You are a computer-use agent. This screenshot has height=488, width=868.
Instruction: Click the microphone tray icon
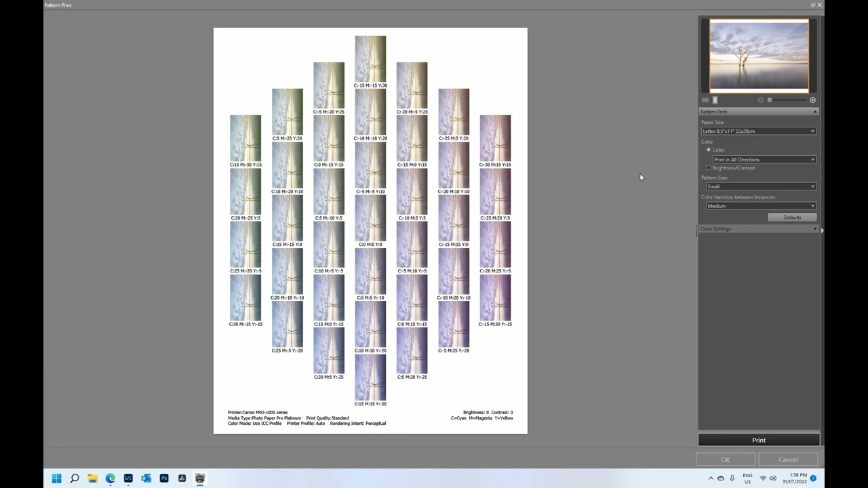click(x=732, y=479)
